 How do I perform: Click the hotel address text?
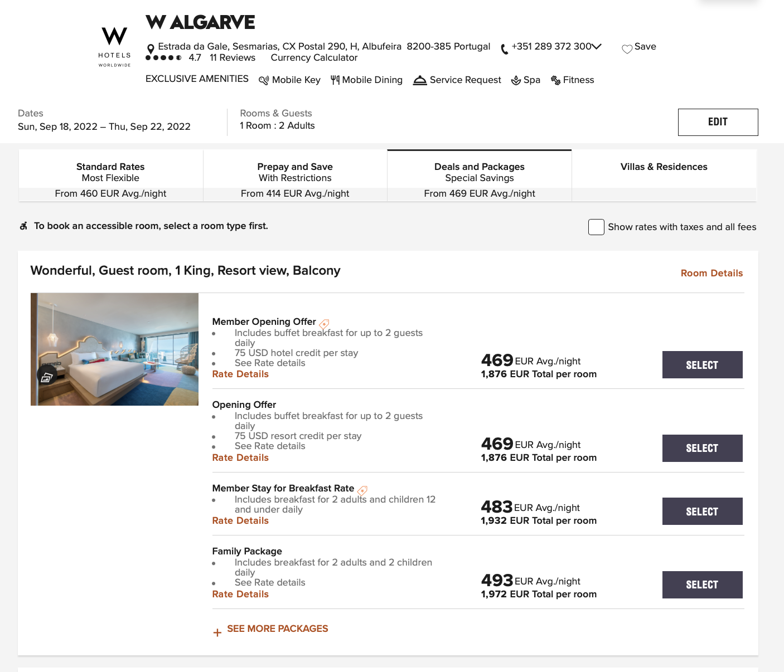[324, 46]
